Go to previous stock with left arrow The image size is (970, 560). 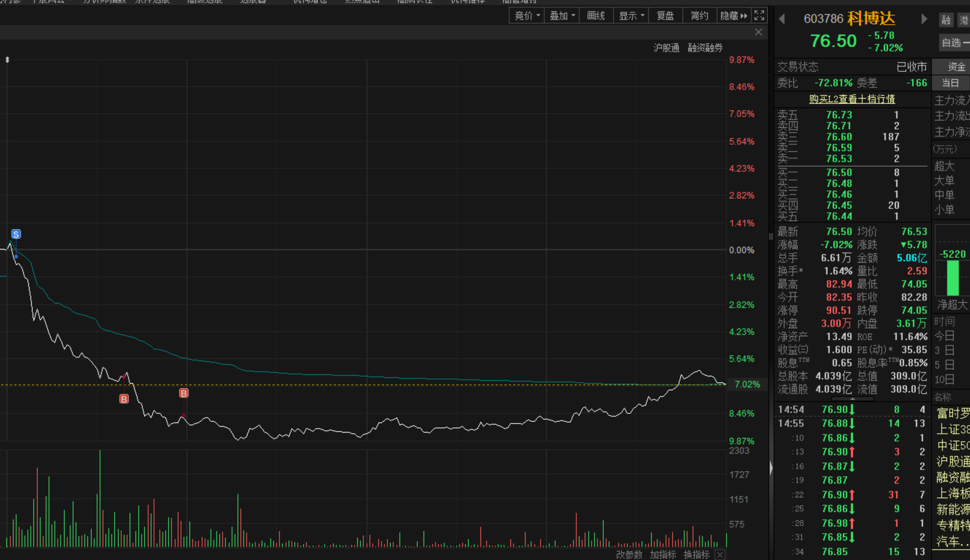(x=782, y=19)
